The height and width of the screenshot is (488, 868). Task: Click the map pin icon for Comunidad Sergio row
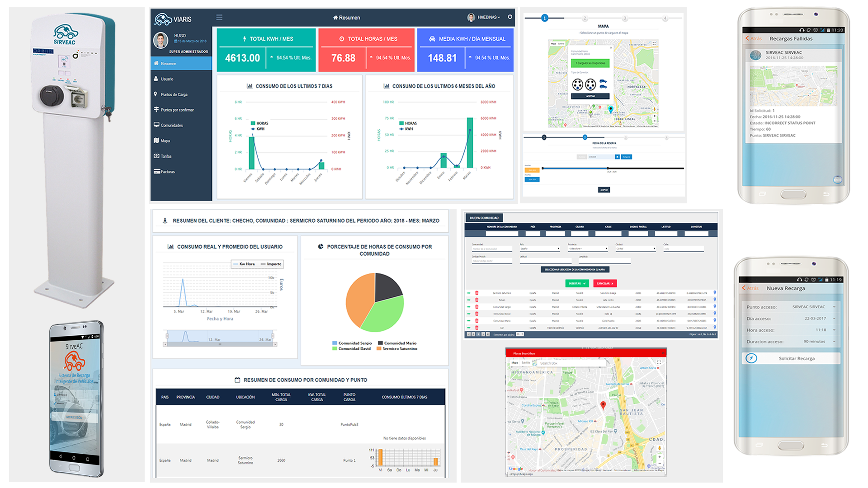(715, 306)
